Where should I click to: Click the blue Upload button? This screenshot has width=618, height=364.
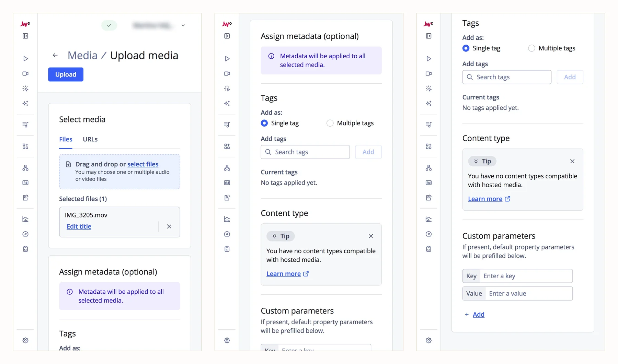click(66, 74)
